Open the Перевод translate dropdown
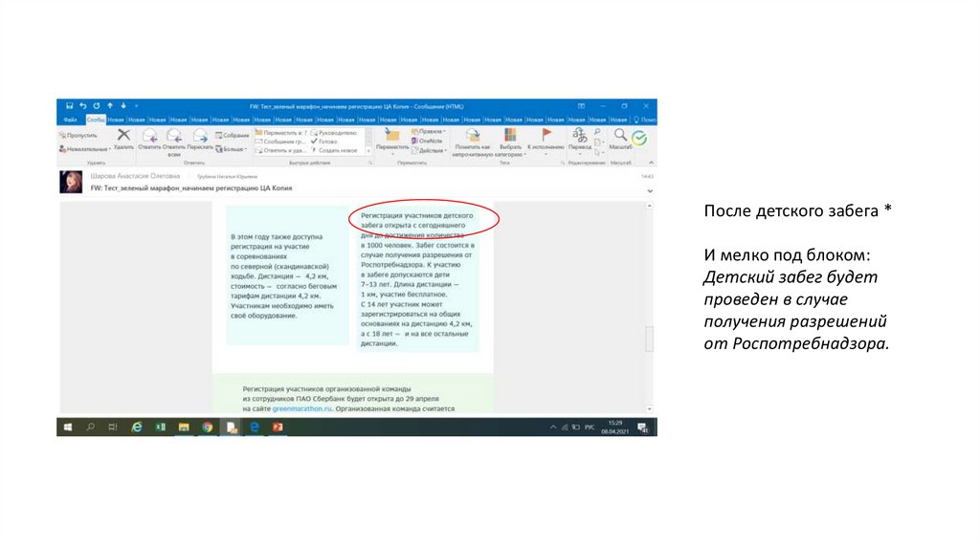 pos(579,142)
